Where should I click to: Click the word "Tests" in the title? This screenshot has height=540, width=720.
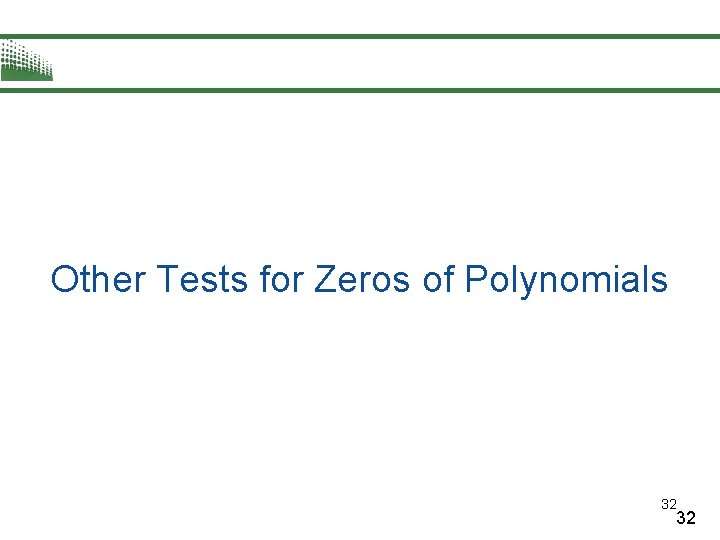(x=203, y=280)
